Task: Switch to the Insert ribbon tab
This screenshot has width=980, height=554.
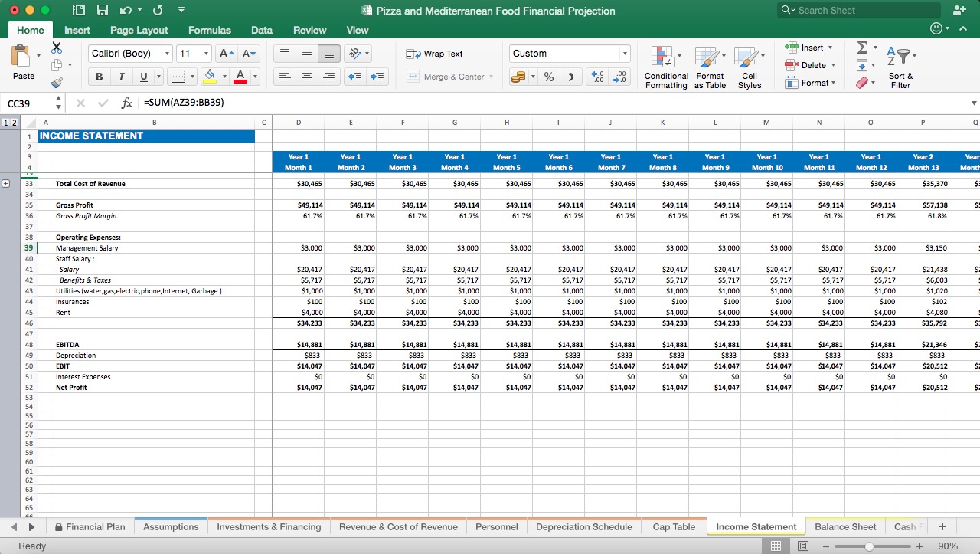Action: coord(77,30)
